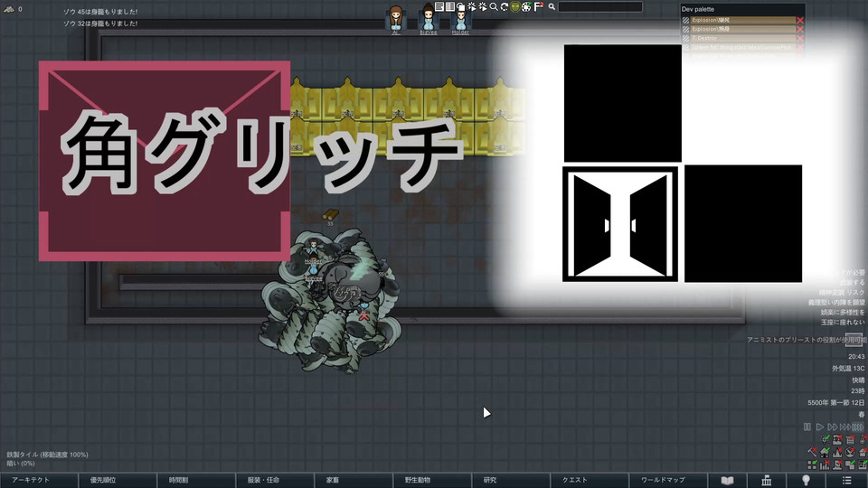868x488 pixels.
Task: Click the date 5500年 第一節 12日
Action: pos(835,403)
